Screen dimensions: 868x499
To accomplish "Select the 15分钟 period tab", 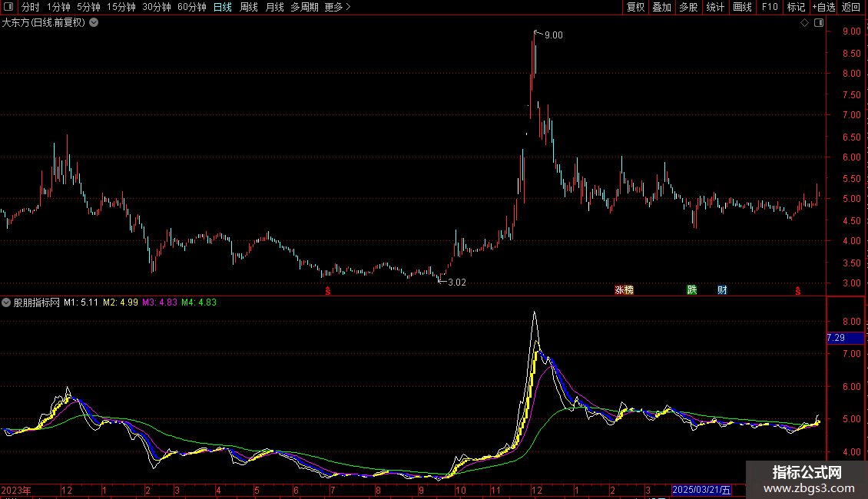I will 121,7.
